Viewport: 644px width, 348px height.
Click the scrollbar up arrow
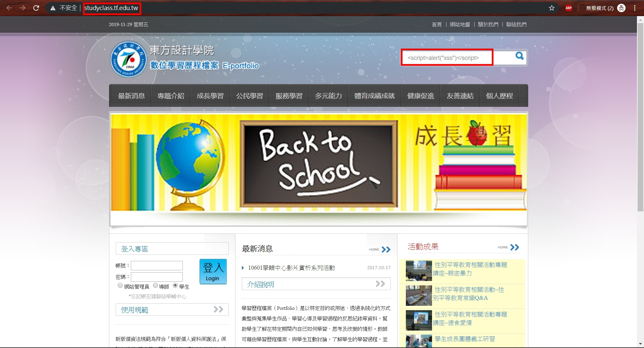point(640,19)
